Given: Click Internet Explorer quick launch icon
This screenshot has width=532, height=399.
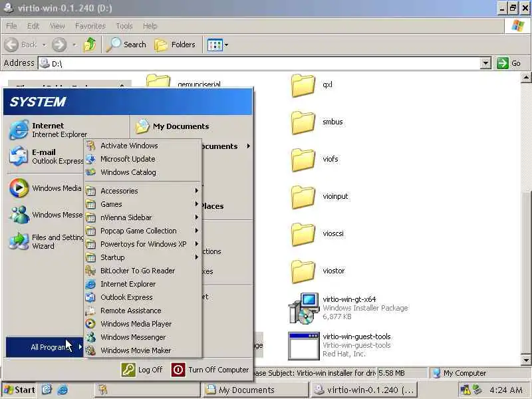Looking at the screenshot, I should pos(63,390).
